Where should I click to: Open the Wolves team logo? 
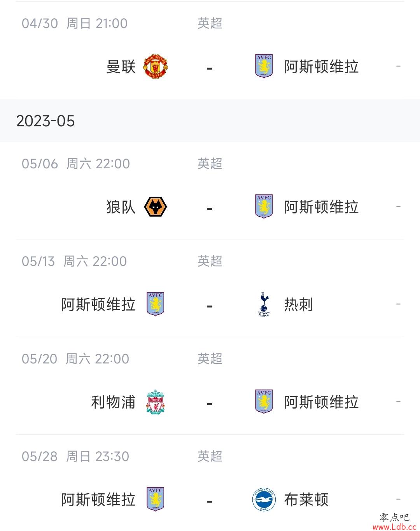156,207
